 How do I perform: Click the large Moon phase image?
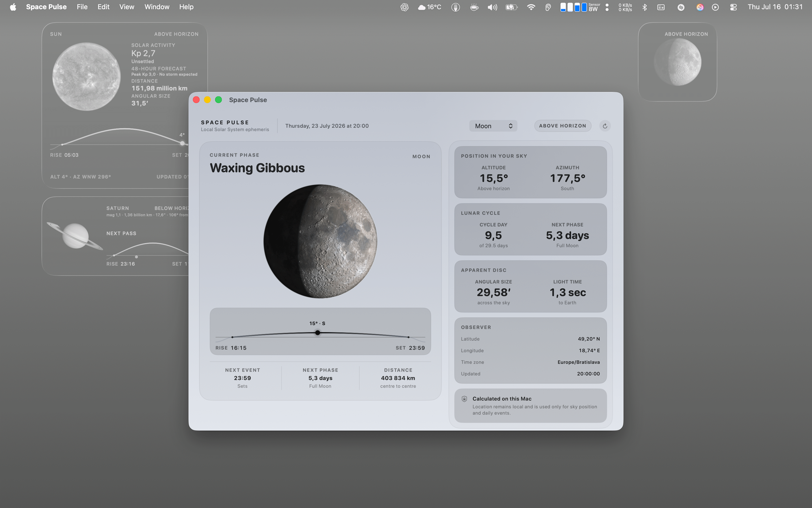tap(320, 241)
